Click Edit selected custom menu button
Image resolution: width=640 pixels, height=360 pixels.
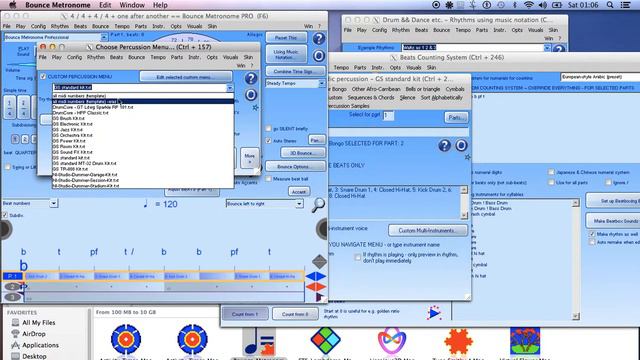pyautogui.click(x=186, y=77)
